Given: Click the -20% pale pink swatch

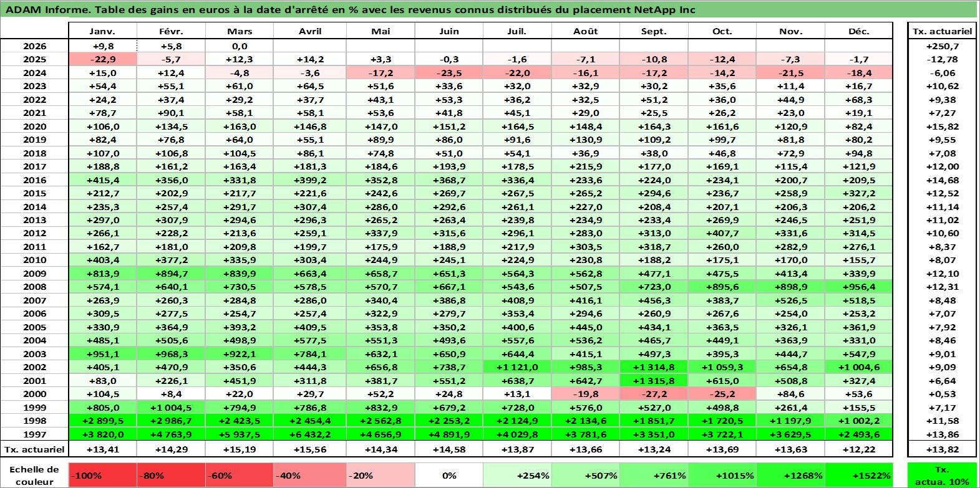Looking at the screenshot, I should (381, 475).
